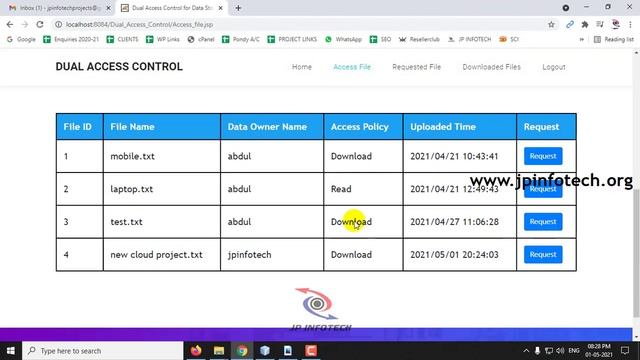Open the PROJECT LINKS bookmark
This screenshot has width=640, height=360.
click(292, 39)
